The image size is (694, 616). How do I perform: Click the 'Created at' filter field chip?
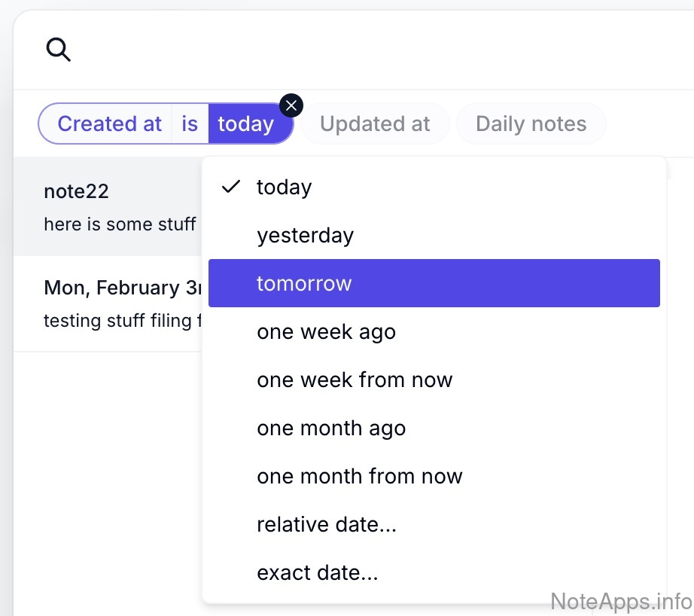click(x=109, y=124)
